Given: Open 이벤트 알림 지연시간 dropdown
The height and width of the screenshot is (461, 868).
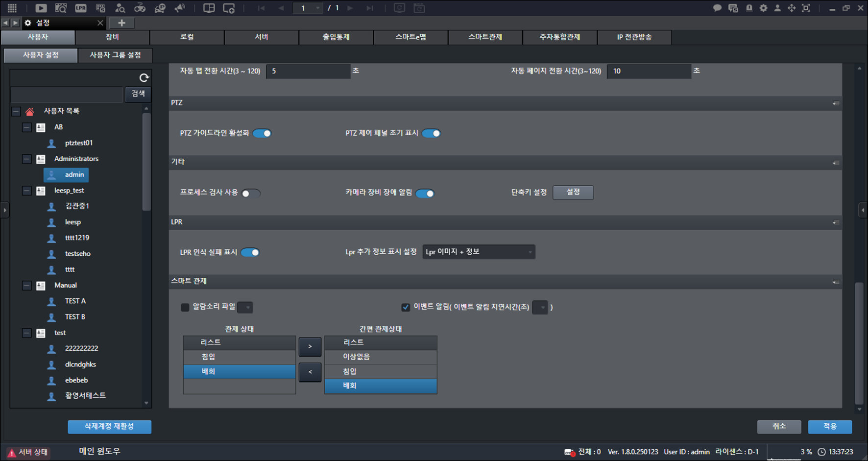Looking at the screenshot, I should click(x=540, y=307).
